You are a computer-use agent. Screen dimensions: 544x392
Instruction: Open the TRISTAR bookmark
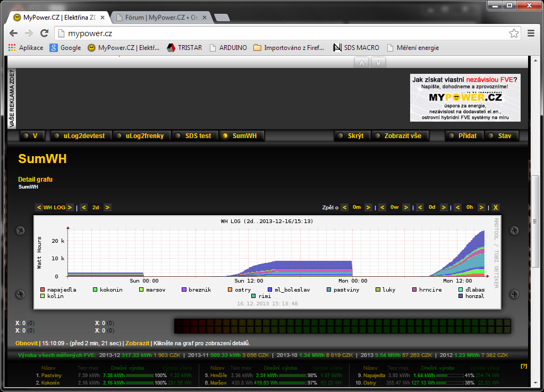(184, 48)
